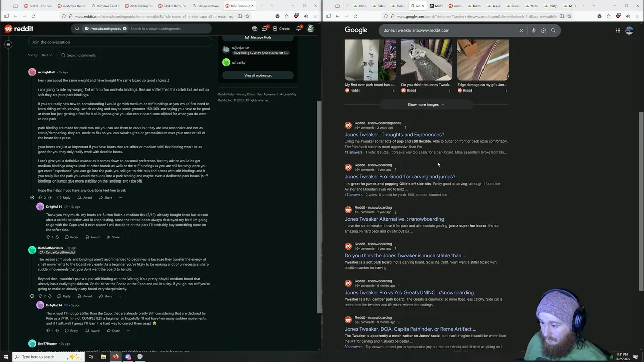
Task: Open Jones Tweaker Pro carving result
Action: pyautogui.click(x=400, y=177)
